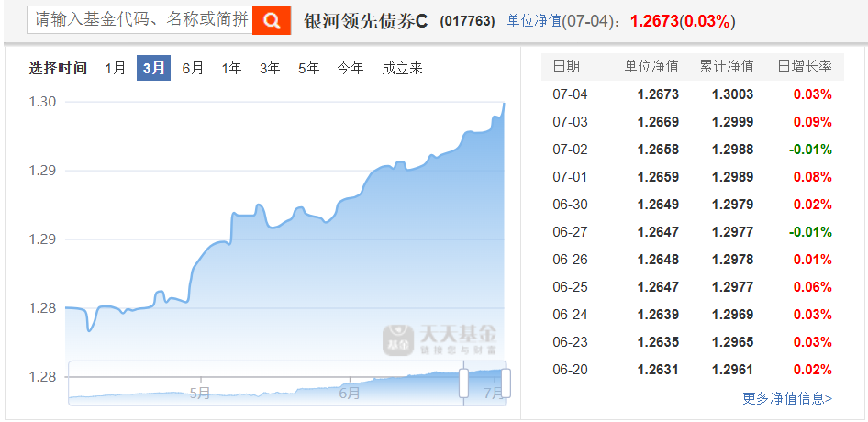The image size is (868, 422).
Task: Switch chart to 3年 range
Action: [270, 68]
